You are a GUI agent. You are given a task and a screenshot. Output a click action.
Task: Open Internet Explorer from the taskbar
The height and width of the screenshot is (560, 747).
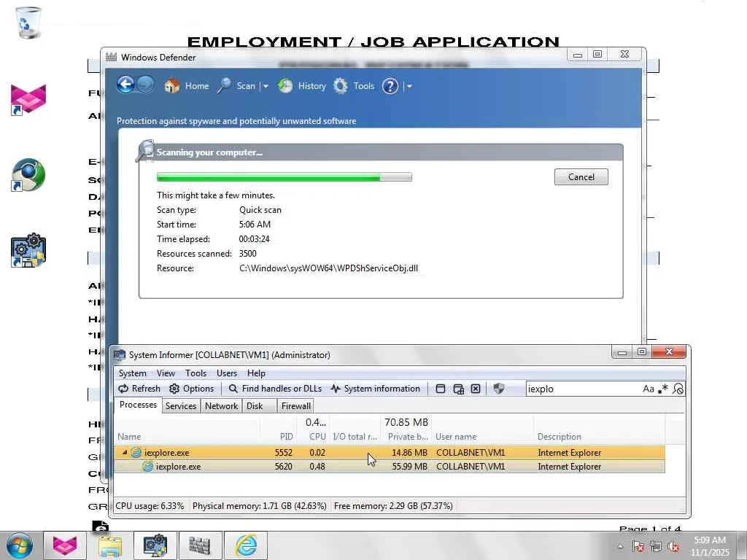coord(245,545)
